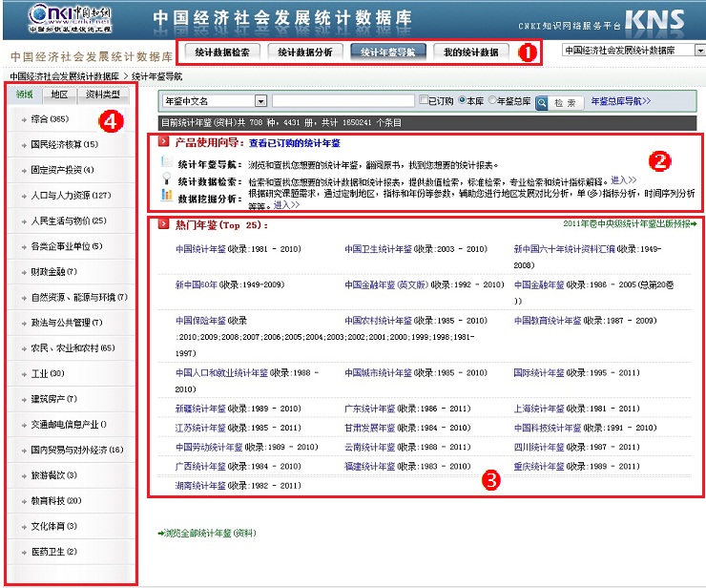Click the red arrow icon beside 热门年鉴

click(164, 224)
